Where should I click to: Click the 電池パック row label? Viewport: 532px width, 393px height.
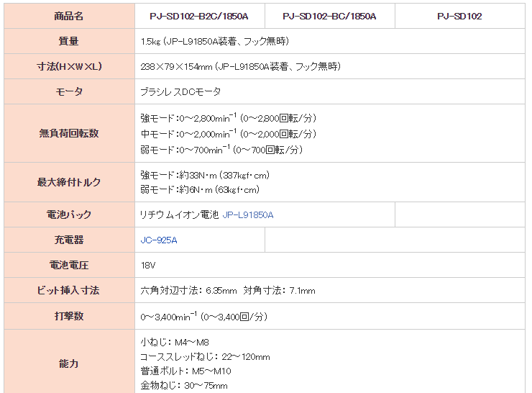[x=69, y=214]
